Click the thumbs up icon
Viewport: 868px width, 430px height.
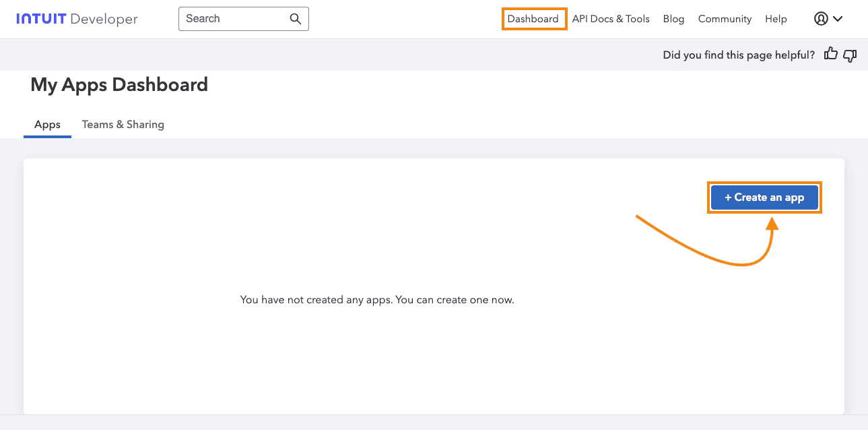coord(831,55)
